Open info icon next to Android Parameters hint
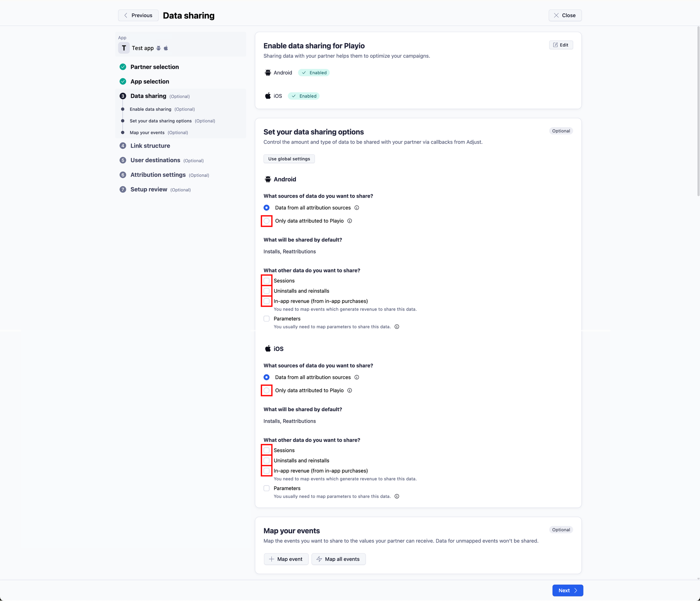The image size is (700, 601). [x=397, y=327]
